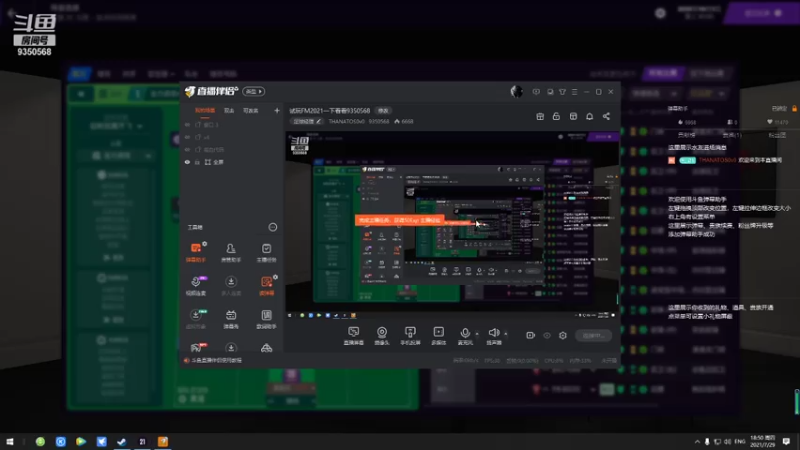800x450 pixels.
Task: Open the 视频连麦 tool with purple badge
Action: 195,285
